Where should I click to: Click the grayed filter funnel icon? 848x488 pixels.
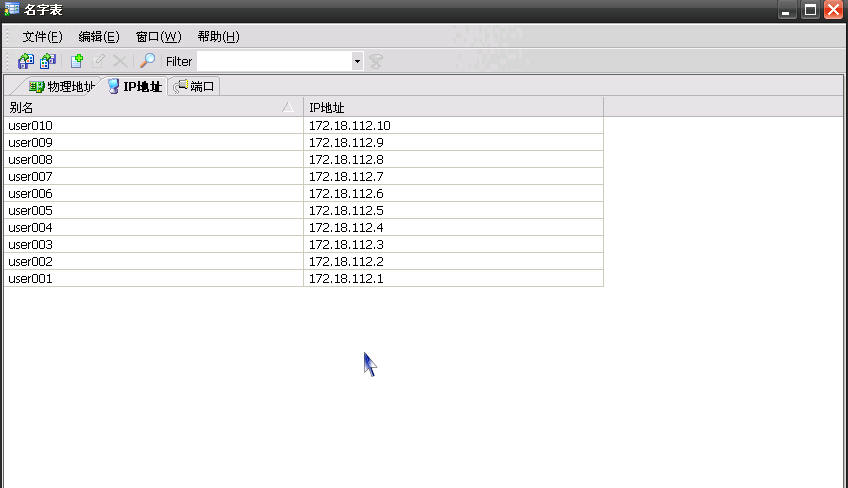point(375,61)
